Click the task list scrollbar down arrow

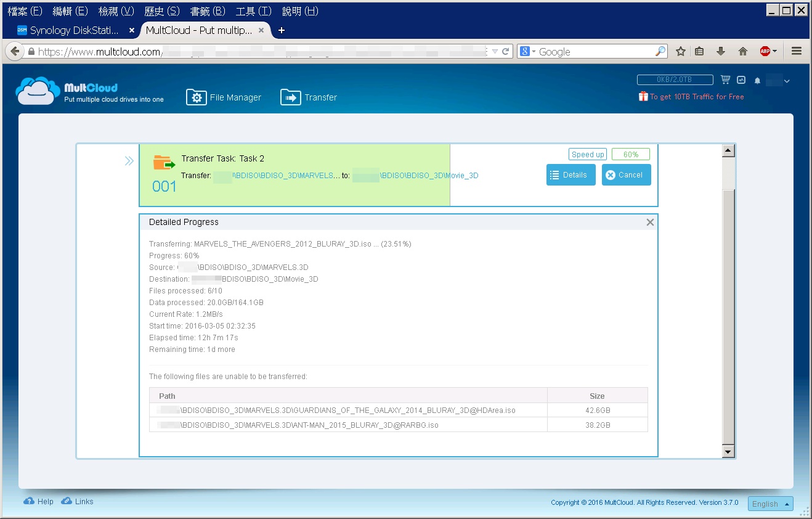coord(728,452)
